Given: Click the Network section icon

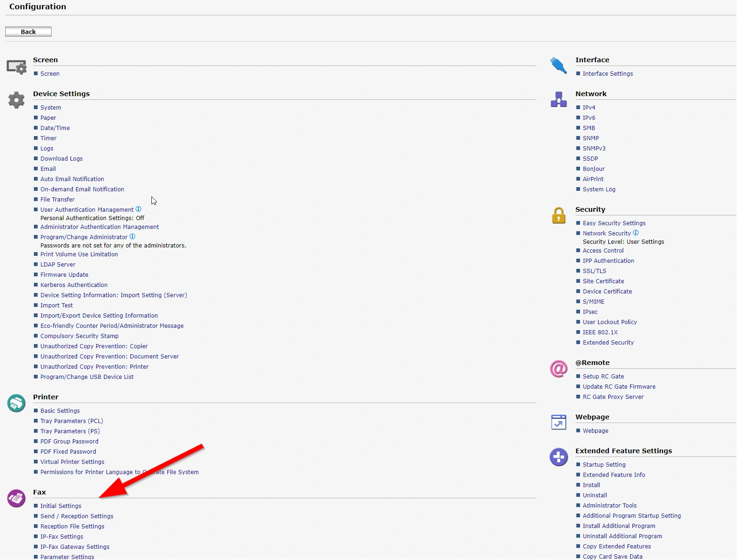Looking at the screenshot, I should [558, 99].
